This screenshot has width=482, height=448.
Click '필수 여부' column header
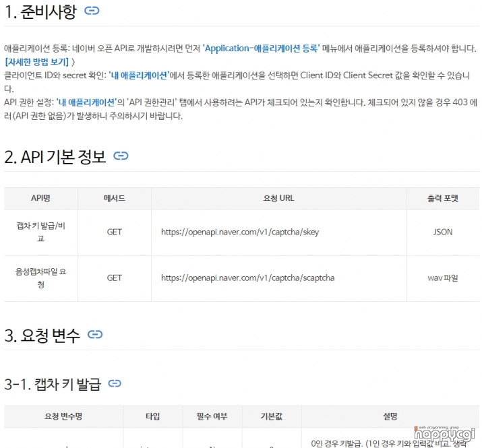tap(212, 416)
